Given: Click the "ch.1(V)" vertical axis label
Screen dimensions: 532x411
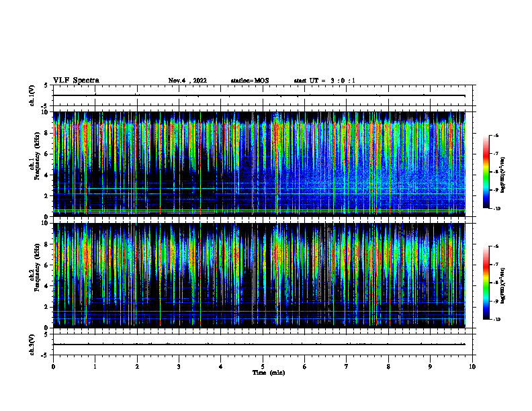Looking at the screenshot, I should click(32, 95).
